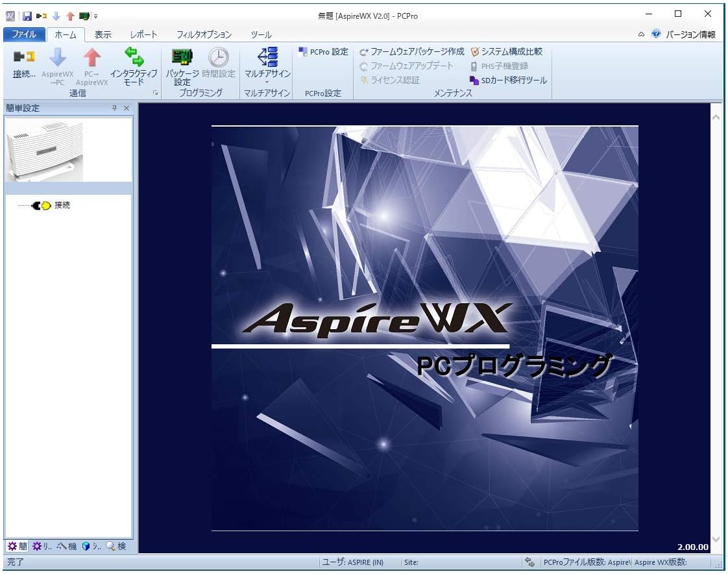Click the main view scroll-up arrow
This screenshot has height=574, width=728.
[716, 118]
